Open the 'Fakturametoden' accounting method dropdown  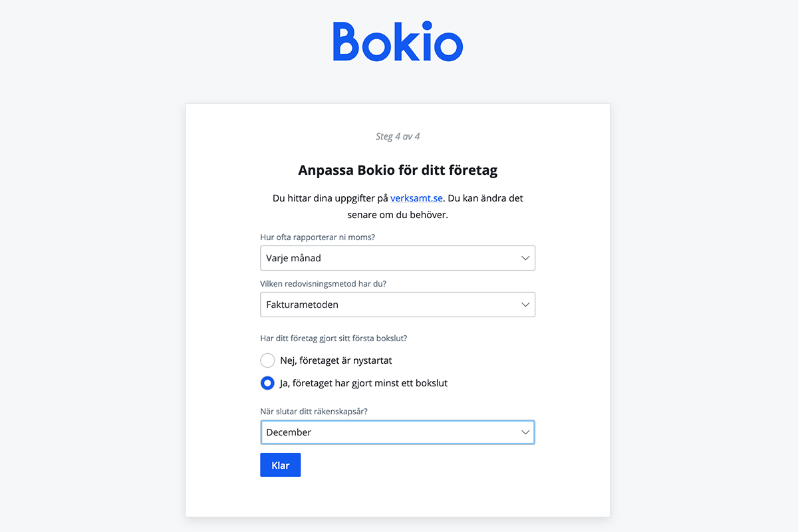tap(398, 305)
